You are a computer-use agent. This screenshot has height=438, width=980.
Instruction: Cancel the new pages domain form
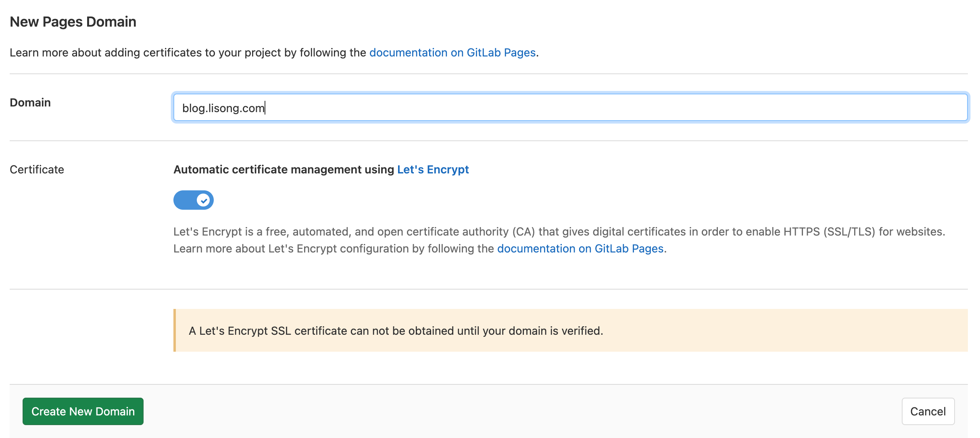tap(928, 411)
